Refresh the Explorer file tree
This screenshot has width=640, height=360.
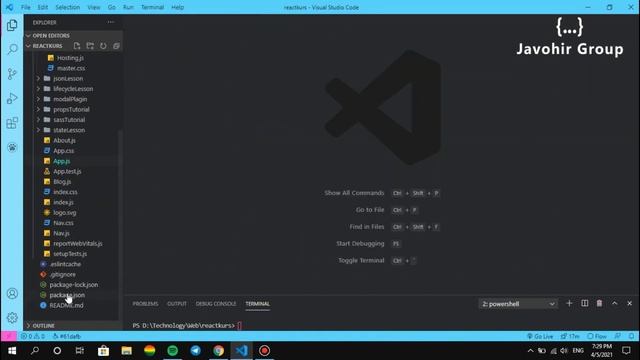coord(103,46)
